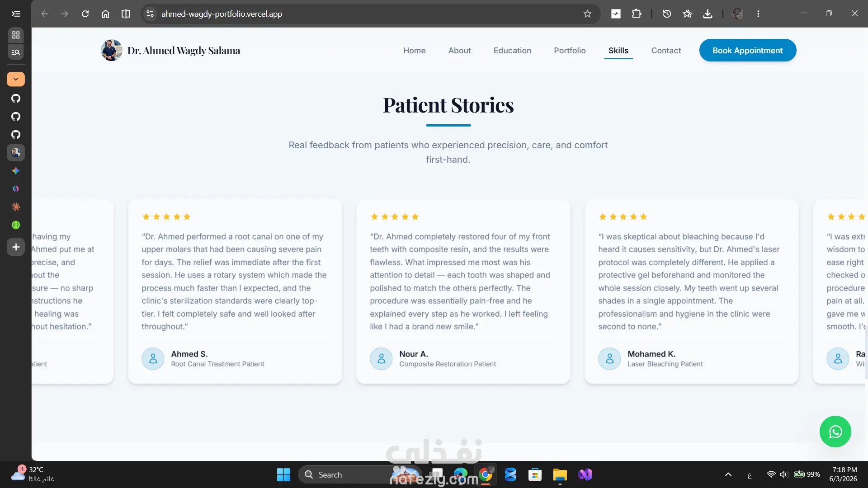Image resolution: width=868 pixels, height=488 pixels.
Task: Bookmark this page with the star icon
Action: click(x=587, y=14)
